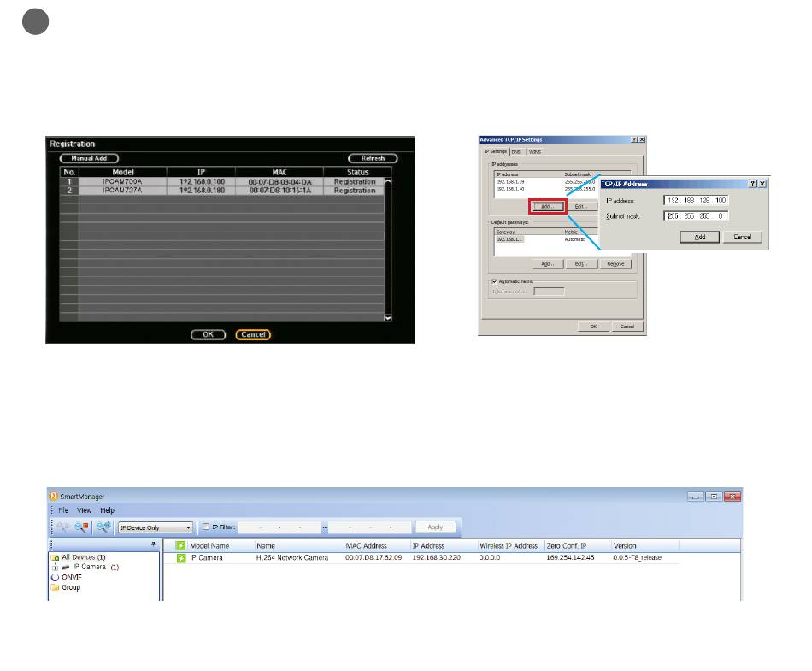The image size is (812, 671).
Task: Select the IP Settings tab
Action: [x=496, y=151]
